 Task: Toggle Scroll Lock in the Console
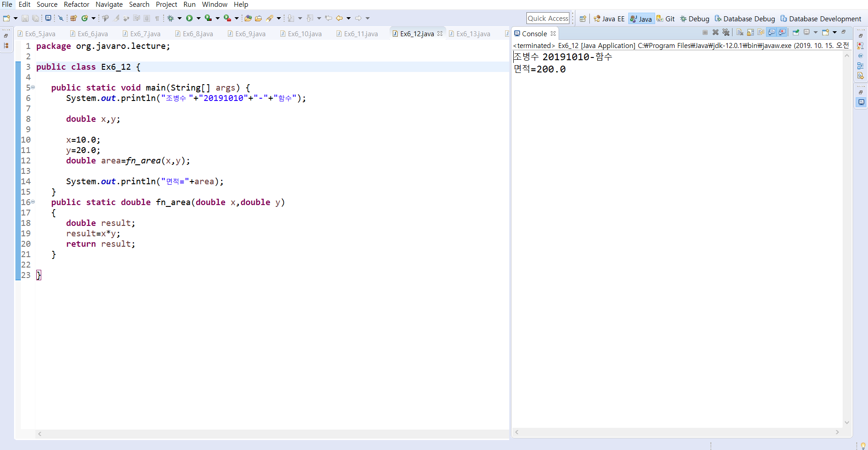(x=750, y=32)
